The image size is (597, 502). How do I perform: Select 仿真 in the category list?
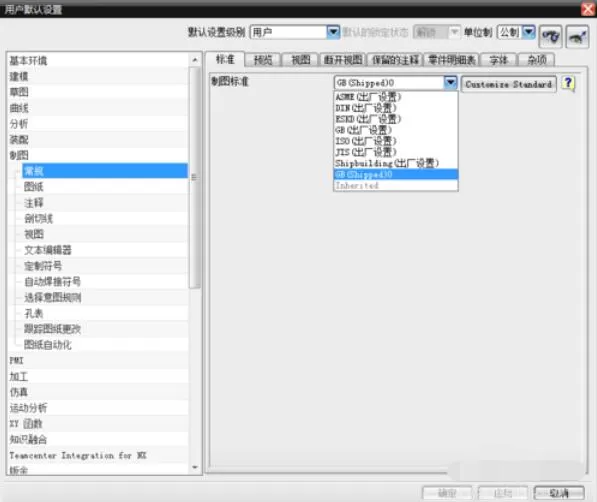pyautogui.click(x=98, y=392)
